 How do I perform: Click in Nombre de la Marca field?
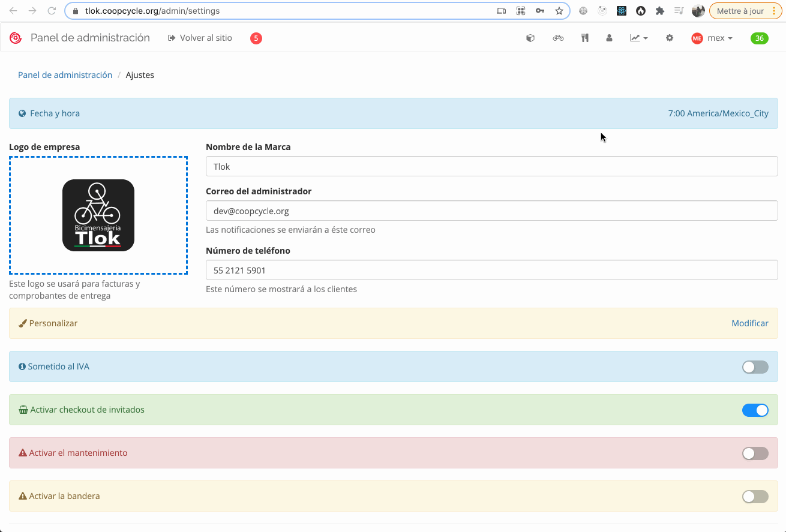492,167
